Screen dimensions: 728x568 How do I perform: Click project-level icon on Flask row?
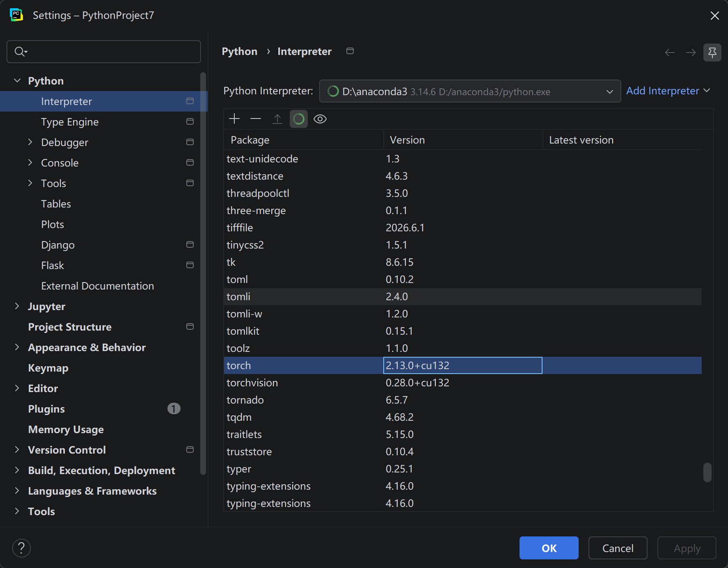pos(190,265)
